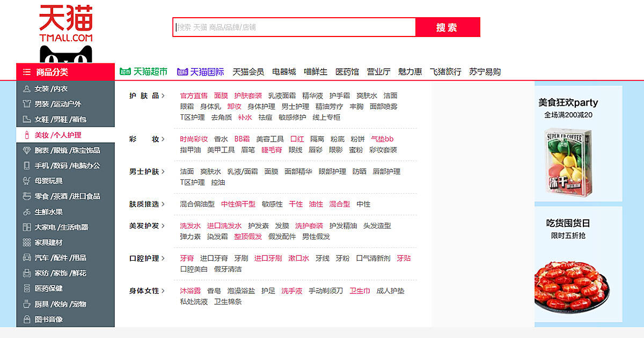Click the 洗发水 link under 美发护发

pos(190,226)
